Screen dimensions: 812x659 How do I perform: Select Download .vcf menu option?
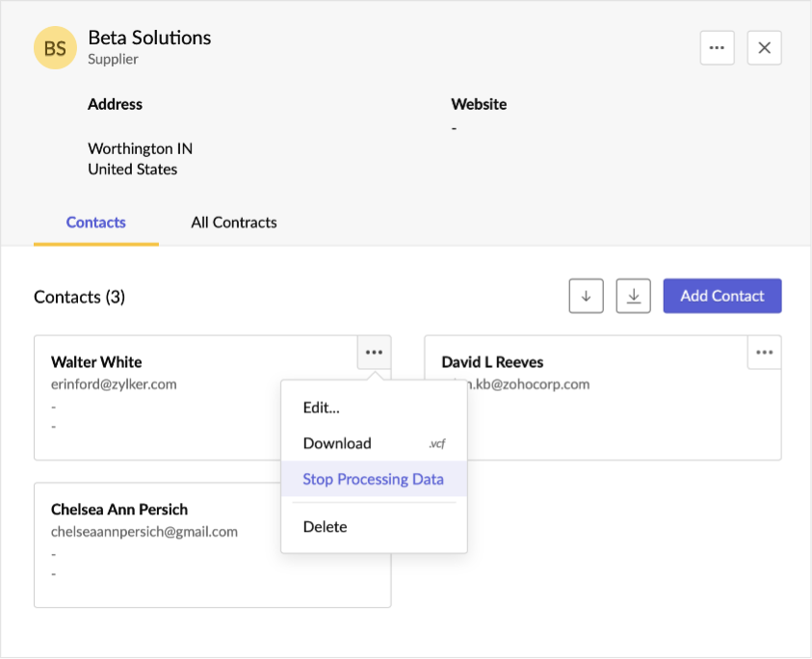point(337,443)
